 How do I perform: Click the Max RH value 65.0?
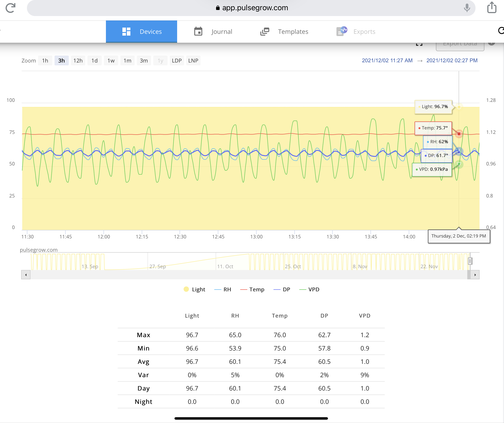[x=235, y=335]
